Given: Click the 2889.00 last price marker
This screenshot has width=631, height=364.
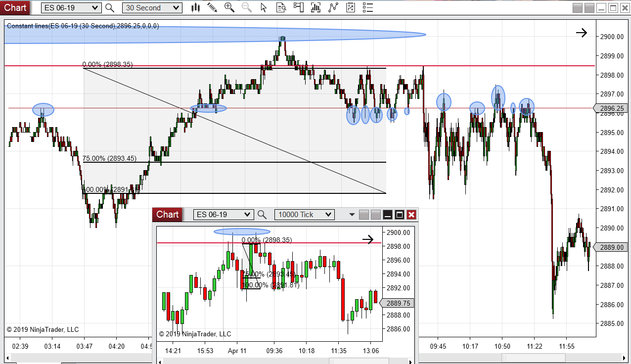Looking at the screenshot, I should coord(611,247).
